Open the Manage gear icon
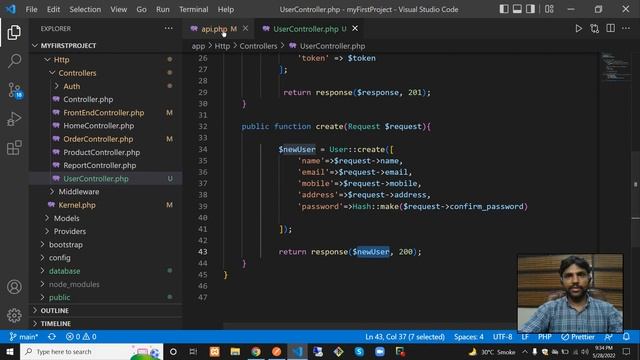The width and height of the screenshot is (640, 360). pos(14,315)
